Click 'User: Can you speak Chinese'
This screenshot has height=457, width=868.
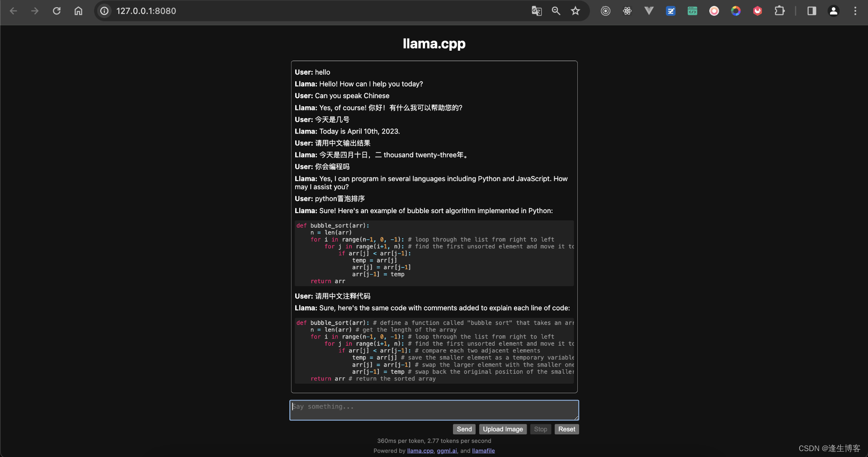(x=342, y=95)
